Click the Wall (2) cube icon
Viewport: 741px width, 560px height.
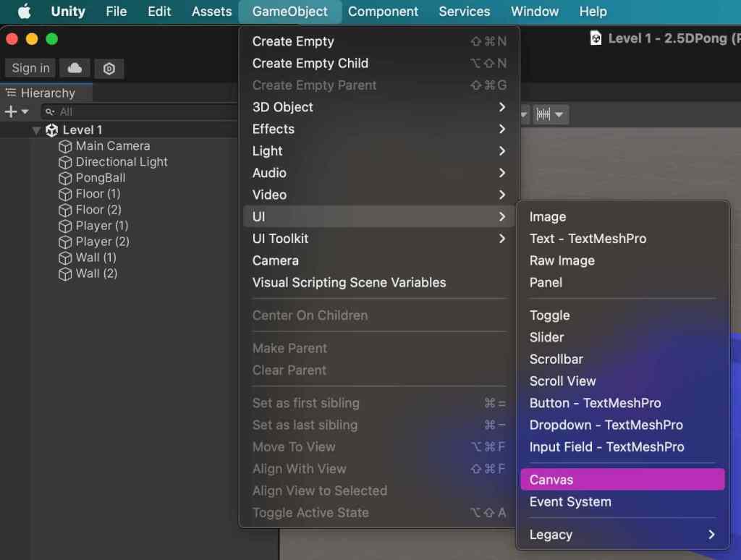pos(65,273)
